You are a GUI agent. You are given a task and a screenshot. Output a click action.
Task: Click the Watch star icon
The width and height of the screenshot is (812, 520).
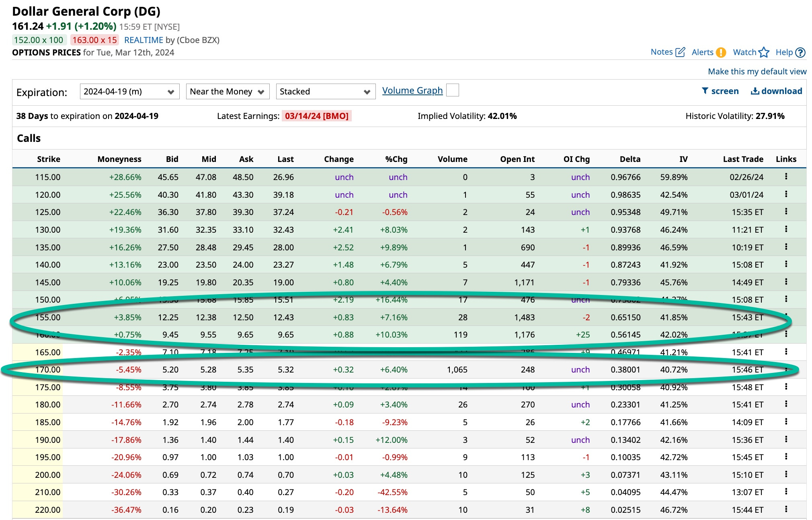764,52
